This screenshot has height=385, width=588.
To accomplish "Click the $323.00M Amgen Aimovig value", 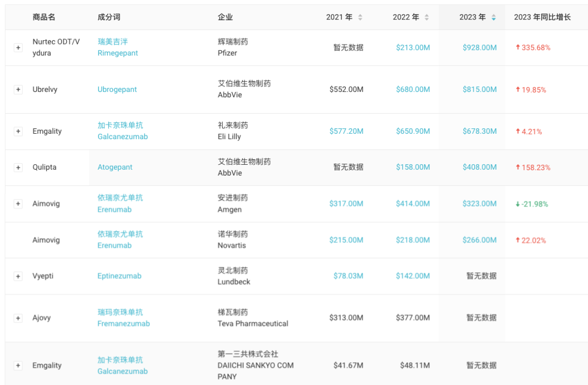I will [480, 204].
